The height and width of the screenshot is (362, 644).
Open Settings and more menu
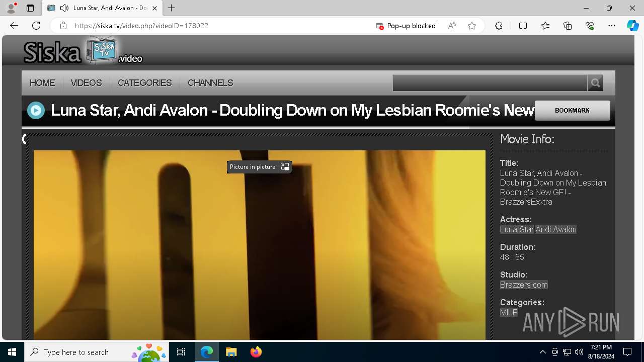612,26
